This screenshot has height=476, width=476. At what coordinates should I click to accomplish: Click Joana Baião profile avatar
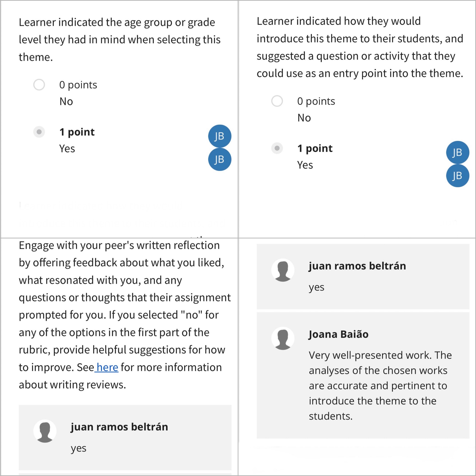[x=283, y=338]
